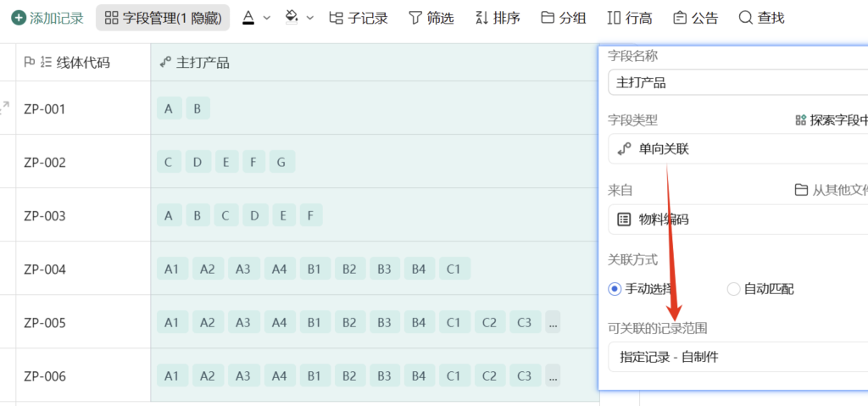Click tag C in the ZP-002 row
This screenshot has height=406, width=868.
tap(169, 162)
